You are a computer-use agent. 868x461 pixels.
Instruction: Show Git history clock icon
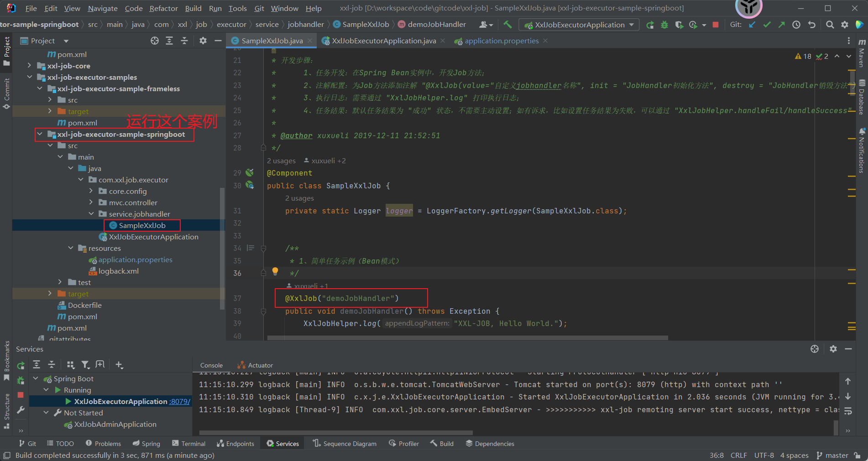point(796,25)
